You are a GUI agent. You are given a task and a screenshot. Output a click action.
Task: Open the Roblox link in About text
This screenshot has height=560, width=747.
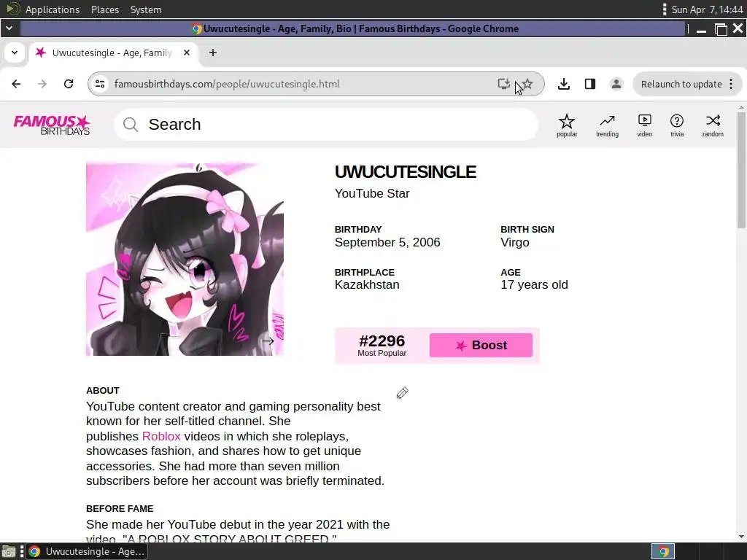tap(161, 436)
